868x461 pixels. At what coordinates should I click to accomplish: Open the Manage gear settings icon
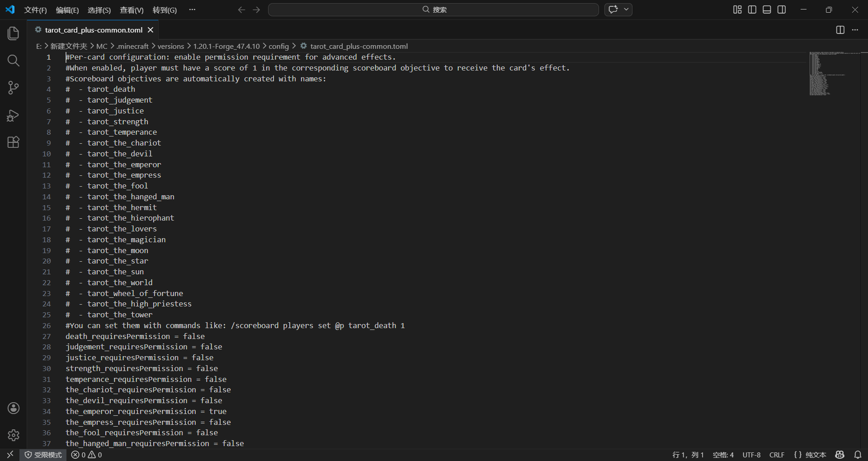point(14,435)
